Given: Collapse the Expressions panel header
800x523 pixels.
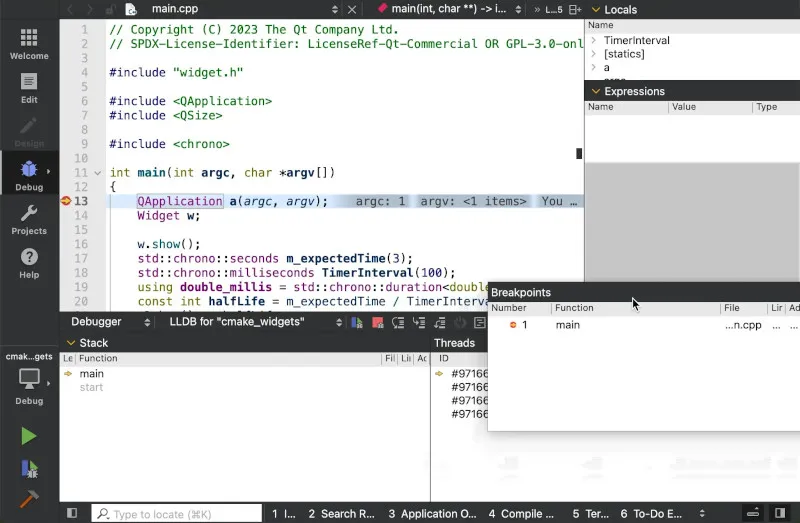Looking at the screenshot, I should click(596, 91).
